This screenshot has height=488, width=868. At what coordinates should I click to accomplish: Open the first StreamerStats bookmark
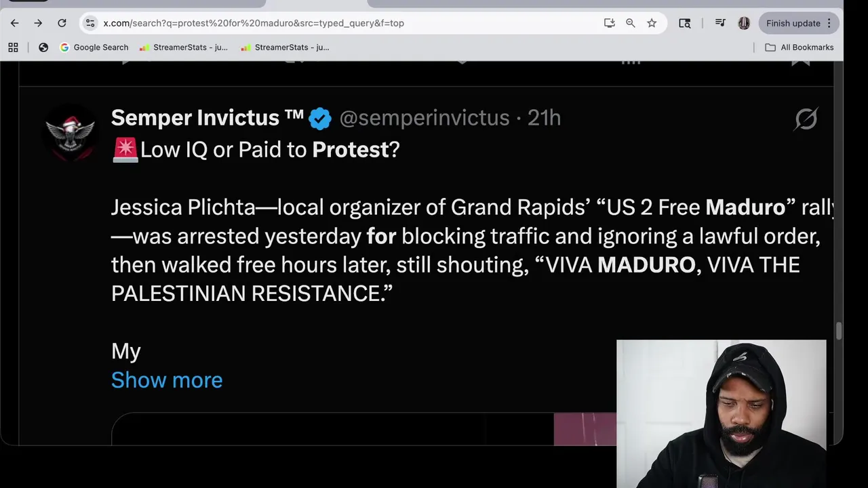coord(184,47)
